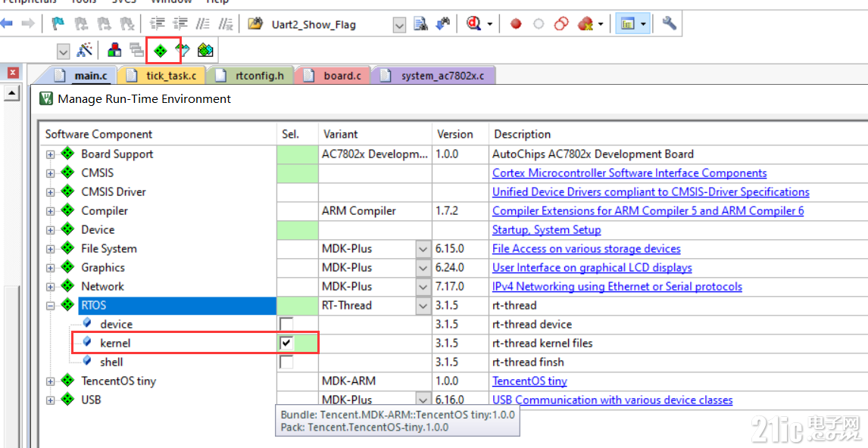
Task: Open the debug session dropdown arrow
Action: (490, 23)
